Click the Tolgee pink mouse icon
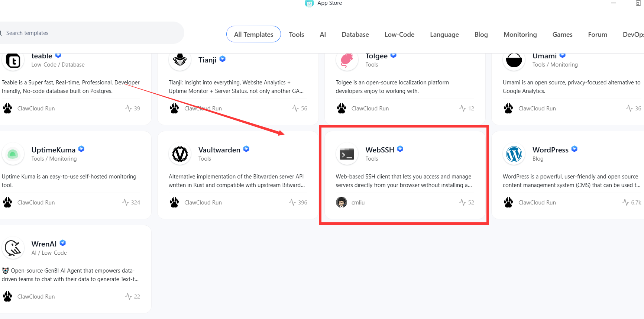 coord(347,60)
